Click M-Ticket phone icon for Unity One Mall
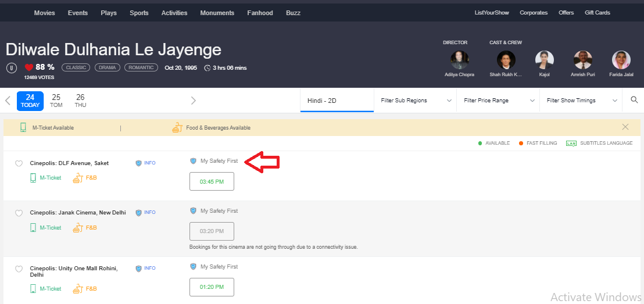The image size is (644, 304). click(33, 289)
